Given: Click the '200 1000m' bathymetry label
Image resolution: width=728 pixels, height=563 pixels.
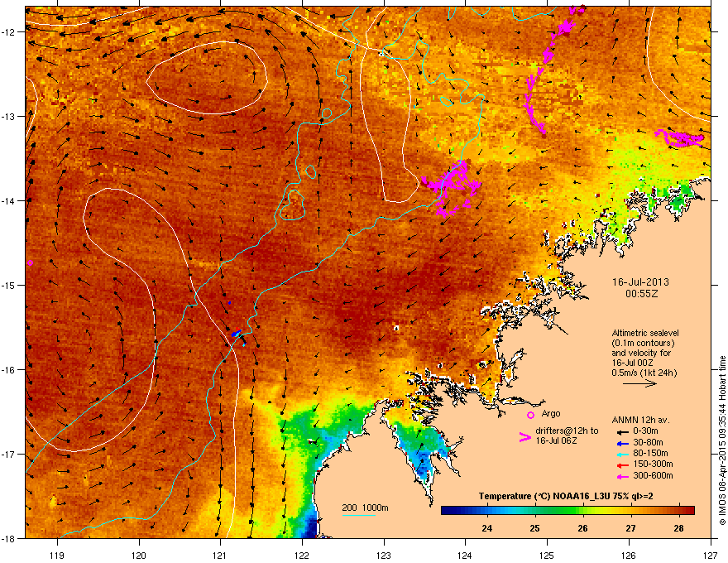Looking at the screenshot, I should (365, 508).
